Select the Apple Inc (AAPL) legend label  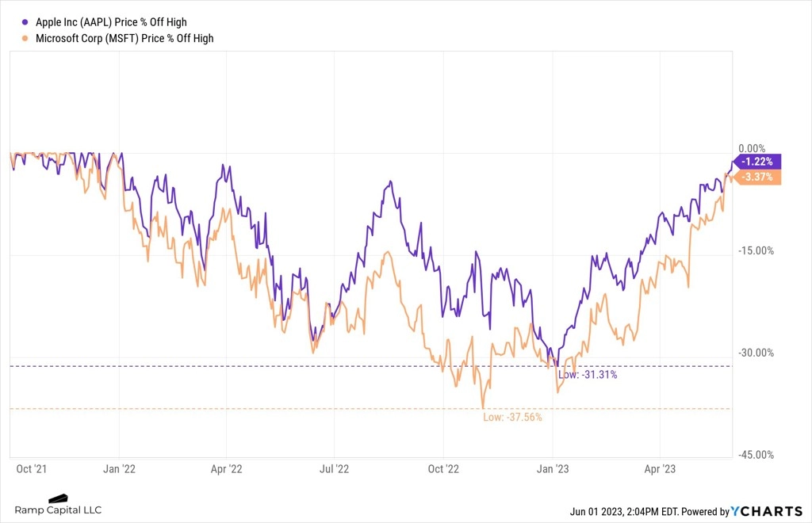point(111,22)
